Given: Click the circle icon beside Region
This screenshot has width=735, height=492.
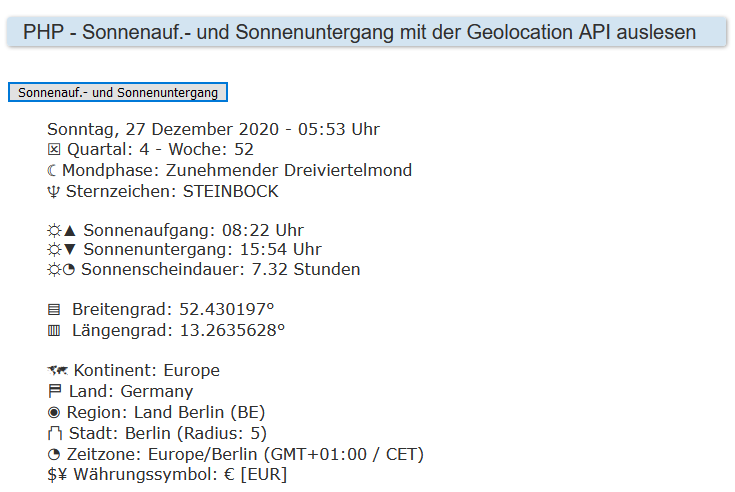Looking at the screenshot, I should (x=54, y=413).
